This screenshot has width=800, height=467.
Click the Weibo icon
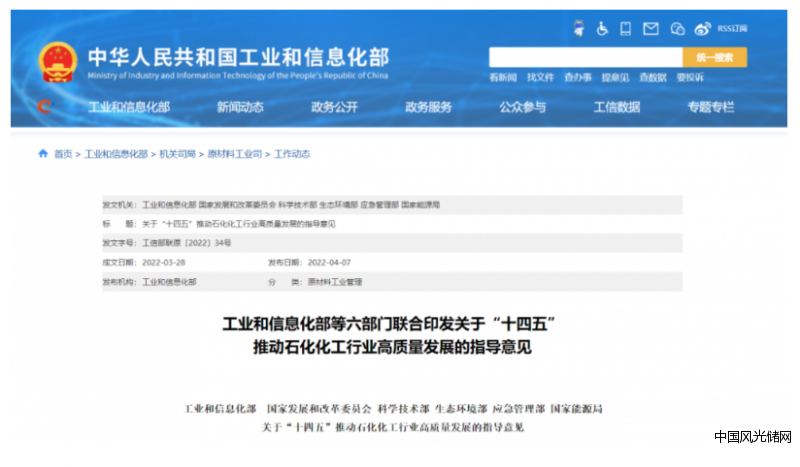[703, 29]
